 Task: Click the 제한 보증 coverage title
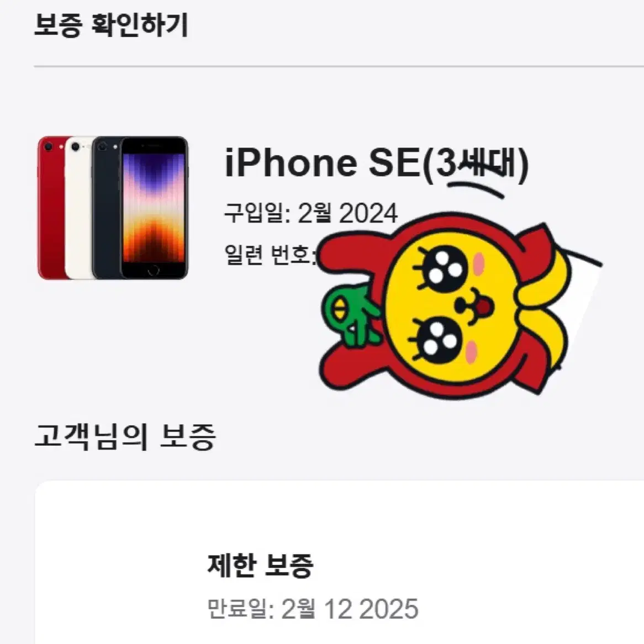click(x=260, y=566)
